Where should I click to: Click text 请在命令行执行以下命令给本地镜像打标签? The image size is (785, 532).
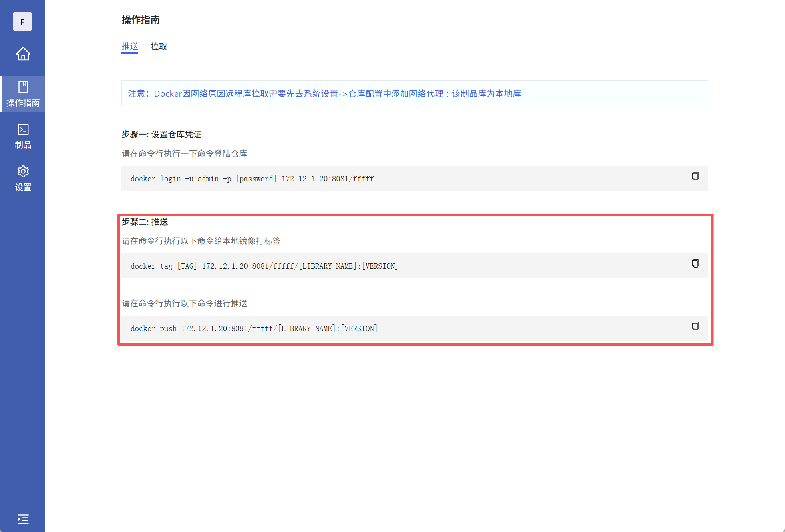[201, 241]
